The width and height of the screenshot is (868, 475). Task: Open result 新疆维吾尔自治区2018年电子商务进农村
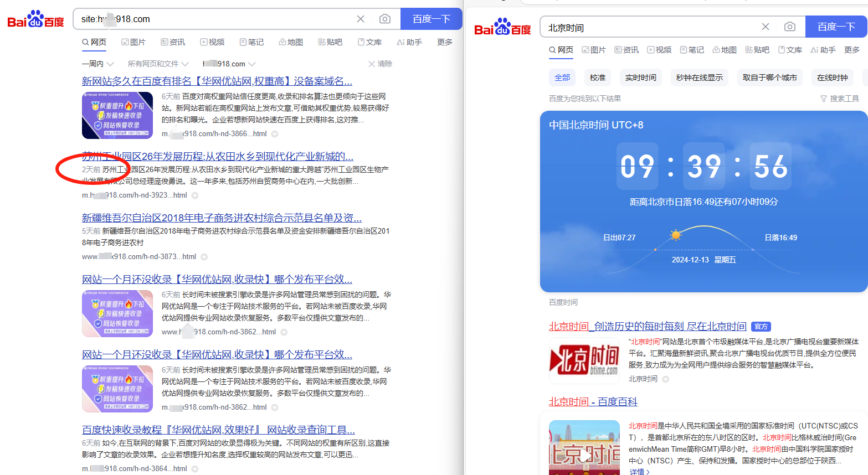tap(222, 218)
